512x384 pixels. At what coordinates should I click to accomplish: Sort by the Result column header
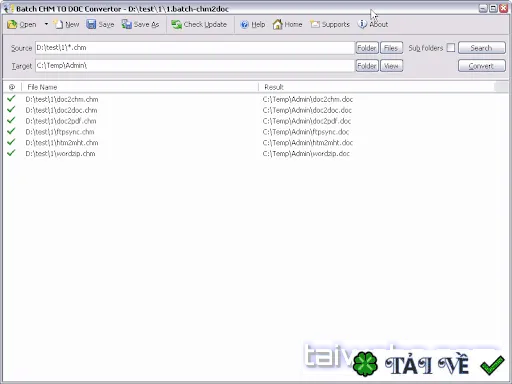point(377,87)
